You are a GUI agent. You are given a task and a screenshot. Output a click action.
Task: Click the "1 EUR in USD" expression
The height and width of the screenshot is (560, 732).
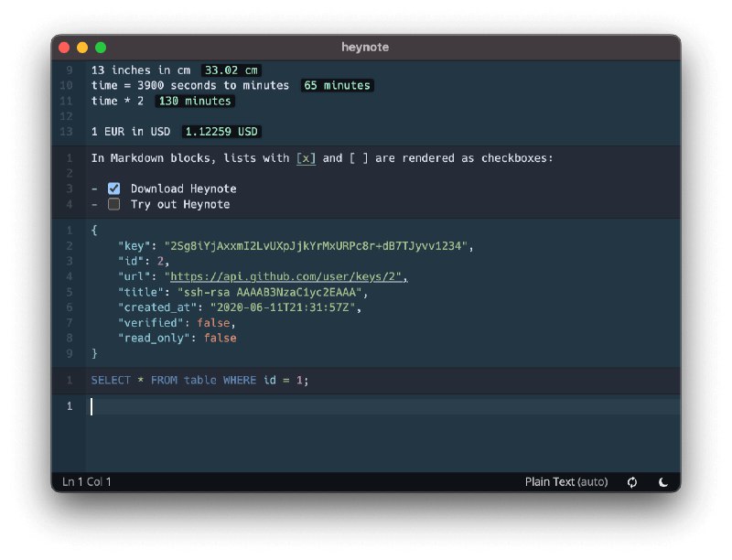[x=131, y=132]
